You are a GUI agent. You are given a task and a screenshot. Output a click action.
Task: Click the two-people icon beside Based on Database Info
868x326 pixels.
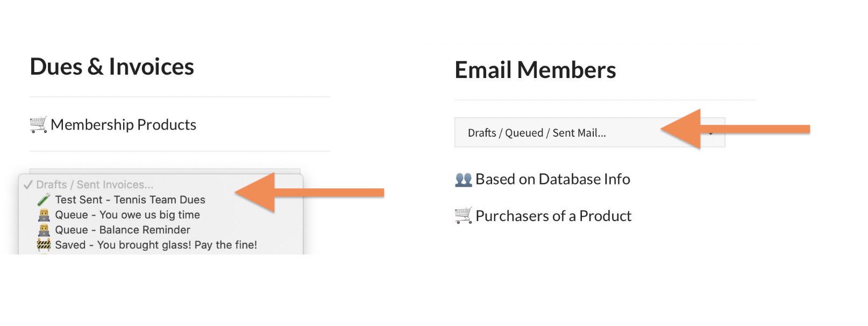tap(463, 179)
